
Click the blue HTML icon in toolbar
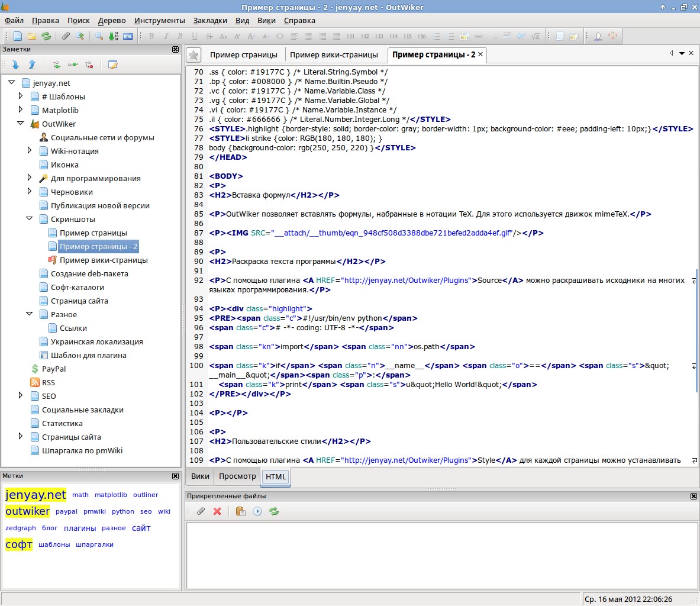128,36
